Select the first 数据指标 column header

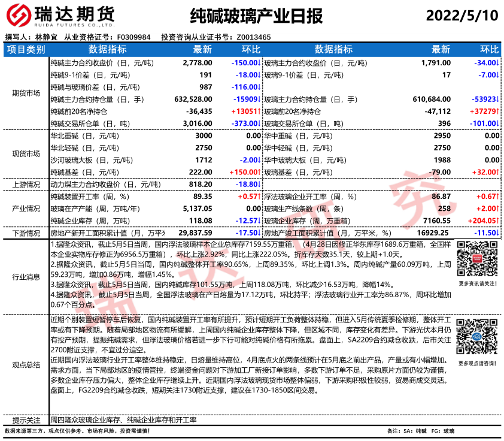[x=108, y=50]
